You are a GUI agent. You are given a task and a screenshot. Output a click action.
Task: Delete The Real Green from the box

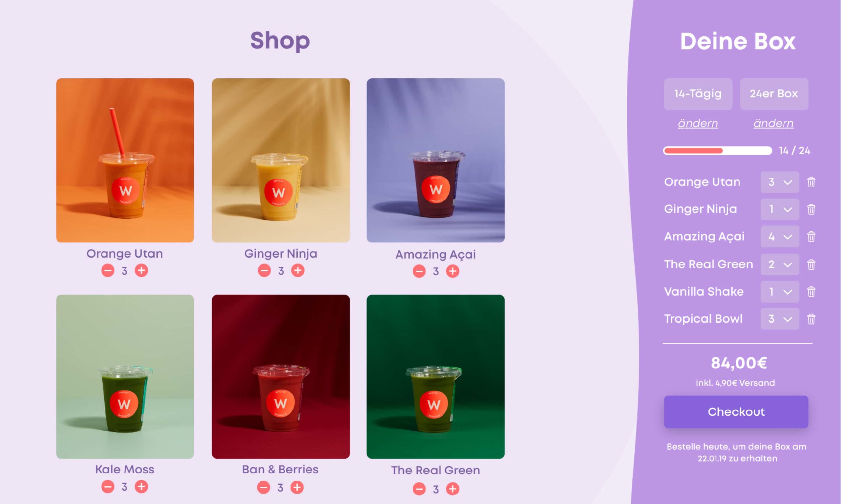[x=811, y=264]
